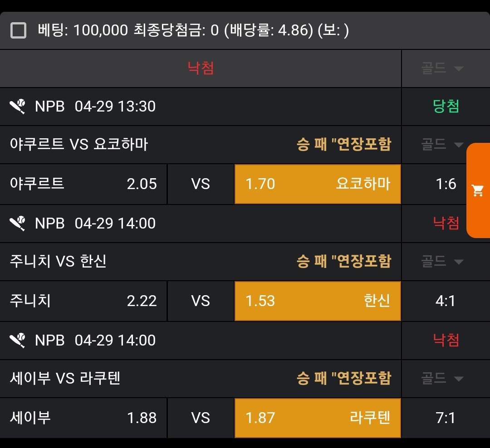Click the green 당첨 result status

click(446, 107)
